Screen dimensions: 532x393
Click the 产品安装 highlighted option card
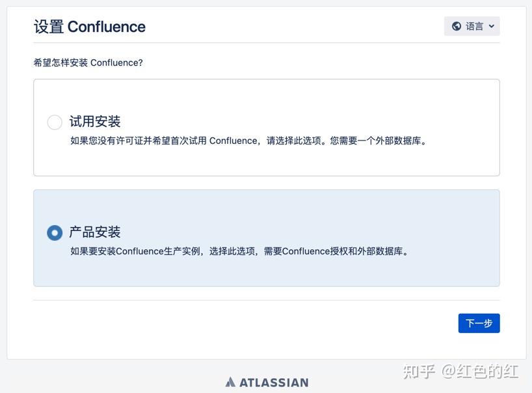point(267,237)
